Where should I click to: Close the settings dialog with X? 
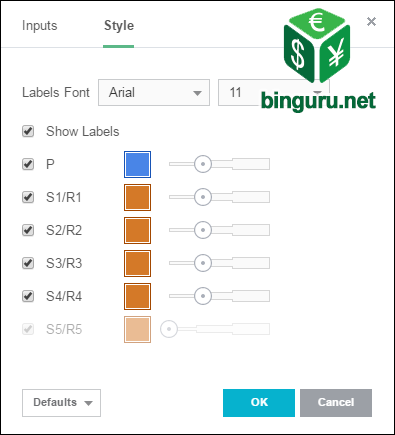371,22
